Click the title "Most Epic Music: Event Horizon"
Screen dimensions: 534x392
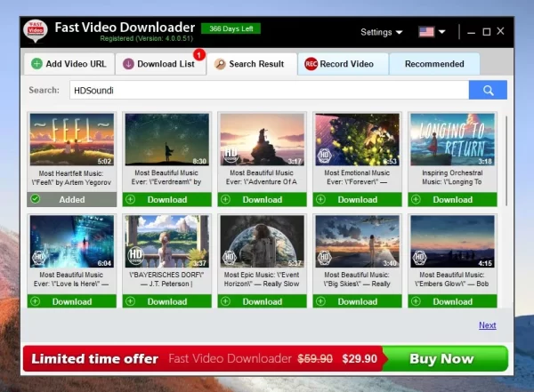pos(262,279)
